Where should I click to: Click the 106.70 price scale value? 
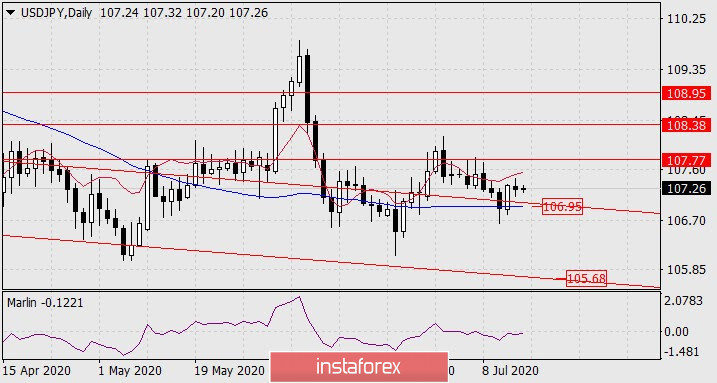[x=687, y=221]
